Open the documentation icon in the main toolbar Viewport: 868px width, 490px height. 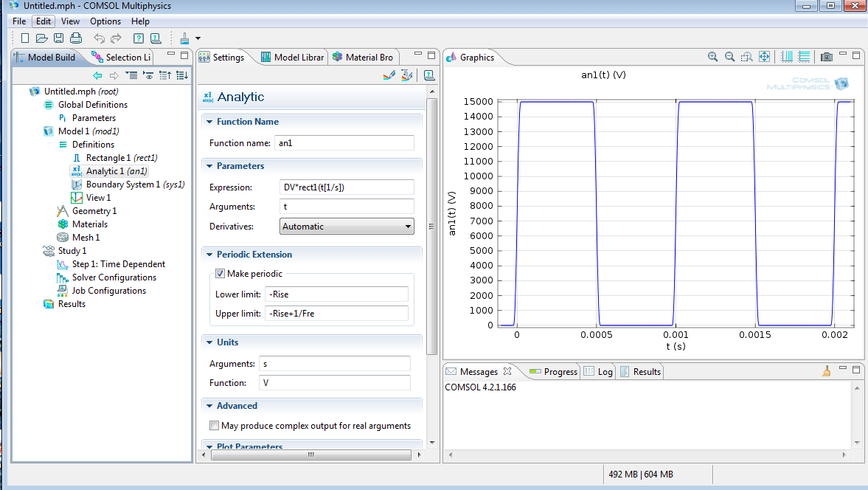point(156,38)
